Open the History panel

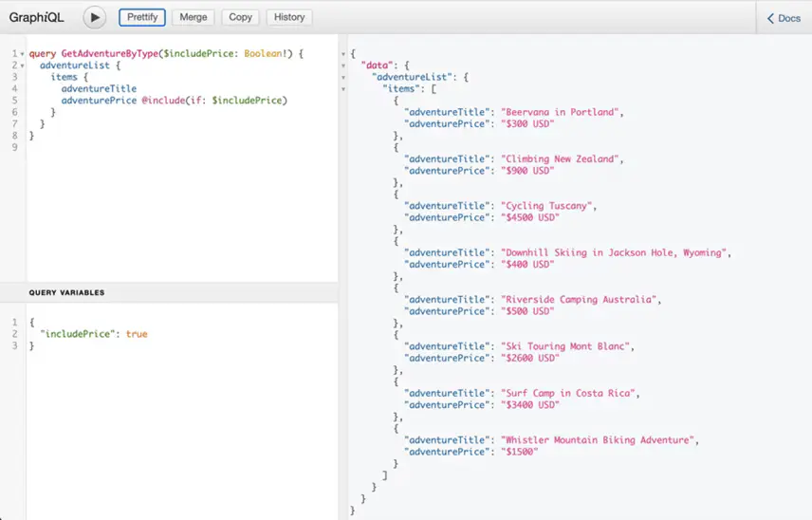[289, 17]
